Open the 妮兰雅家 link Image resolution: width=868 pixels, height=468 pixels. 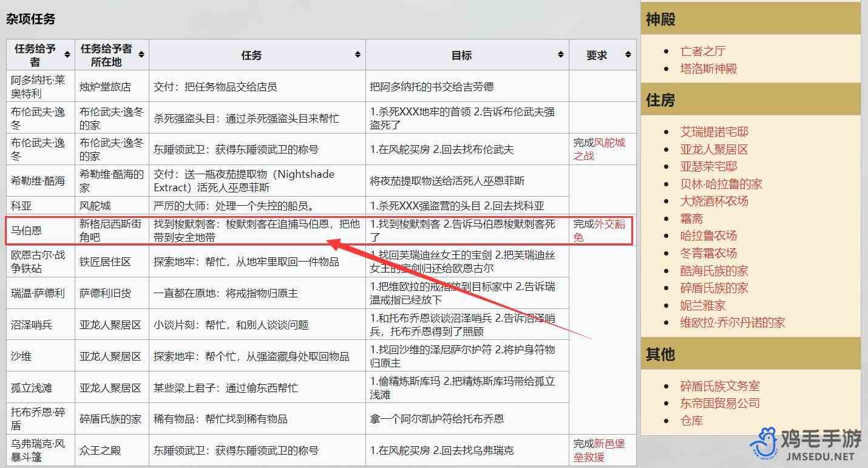(x=702, y=305)
